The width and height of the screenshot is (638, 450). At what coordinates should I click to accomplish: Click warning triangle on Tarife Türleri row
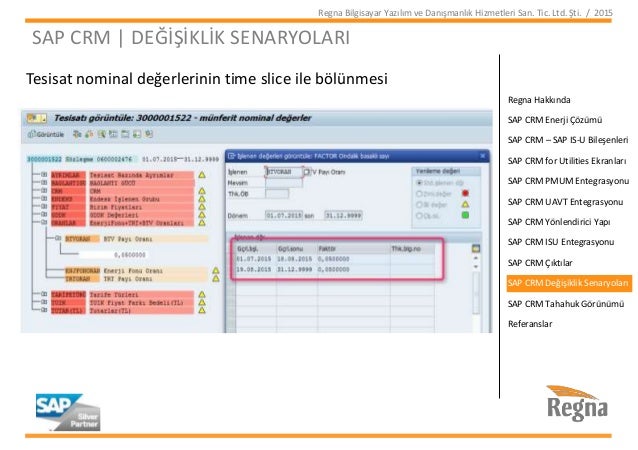tap(202, 294)
